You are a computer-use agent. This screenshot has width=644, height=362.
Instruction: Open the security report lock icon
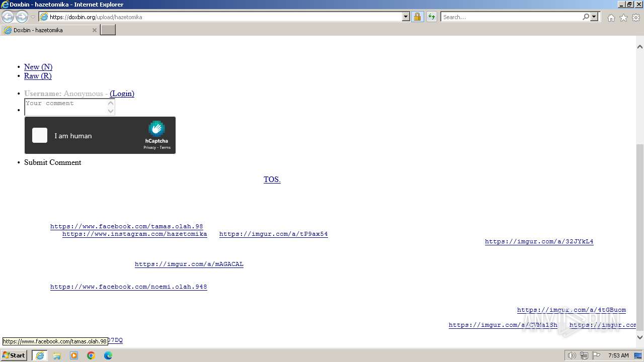[x=417, y=17]
